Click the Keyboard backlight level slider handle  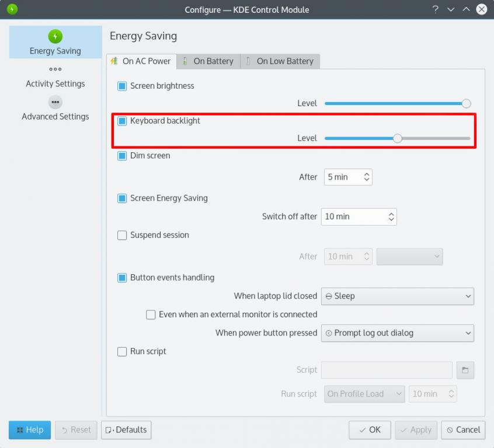pos(398,138)
